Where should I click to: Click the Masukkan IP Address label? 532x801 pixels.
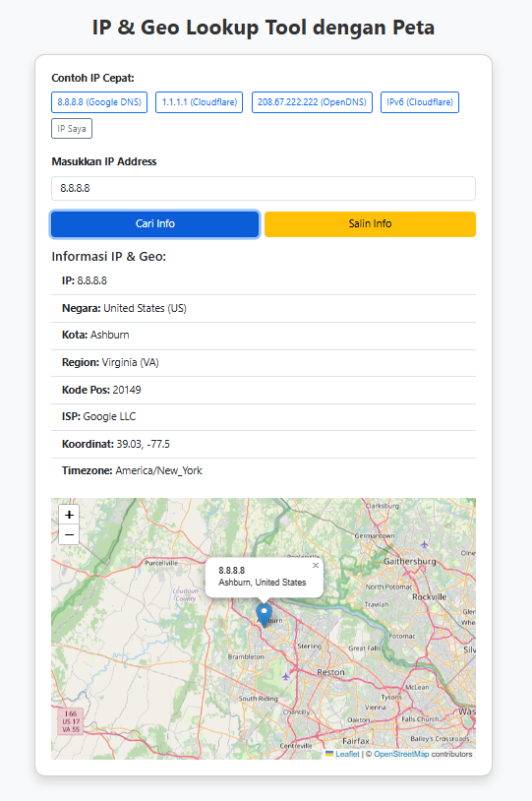[x=104, y=162]
